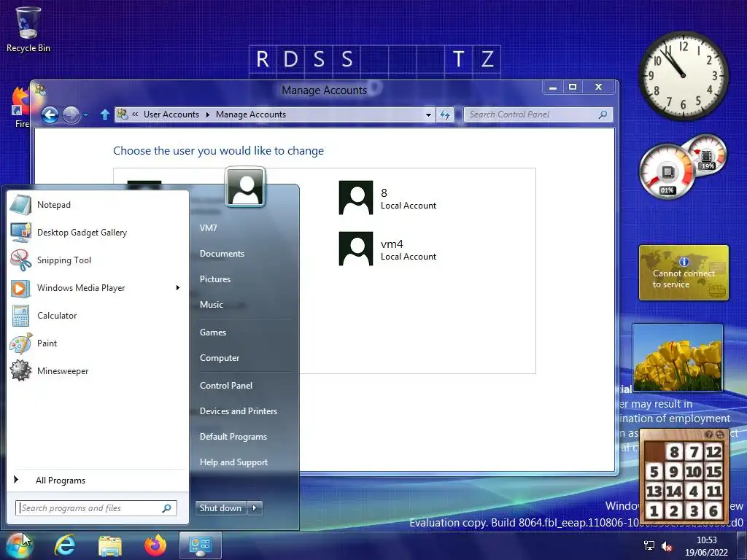Open Computer from Start menu
This screenshot has width=747, height=560.
220,357
